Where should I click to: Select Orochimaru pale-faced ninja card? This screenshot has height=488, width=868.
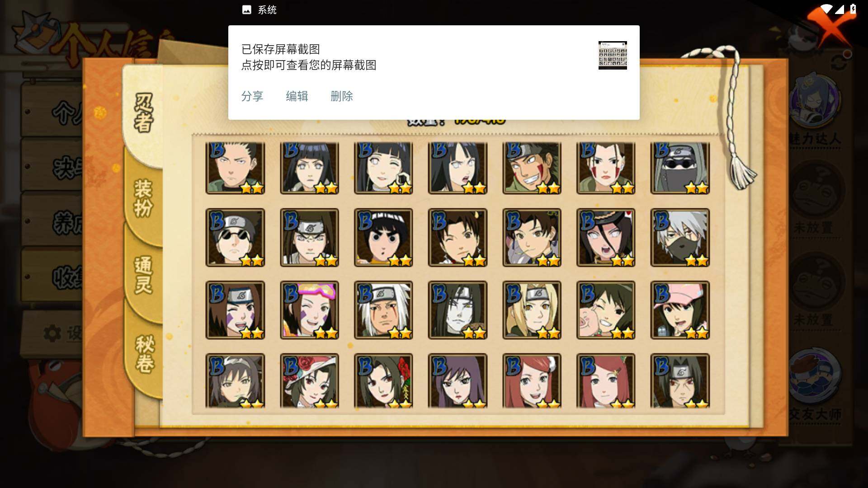tap(458, 310)
